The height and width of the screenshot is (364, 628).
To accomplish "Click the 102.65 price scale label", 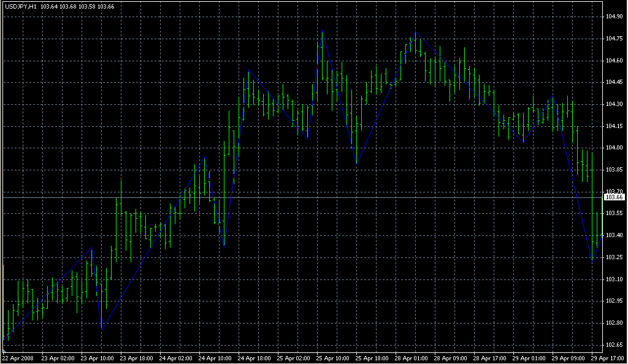I will 614,344.
